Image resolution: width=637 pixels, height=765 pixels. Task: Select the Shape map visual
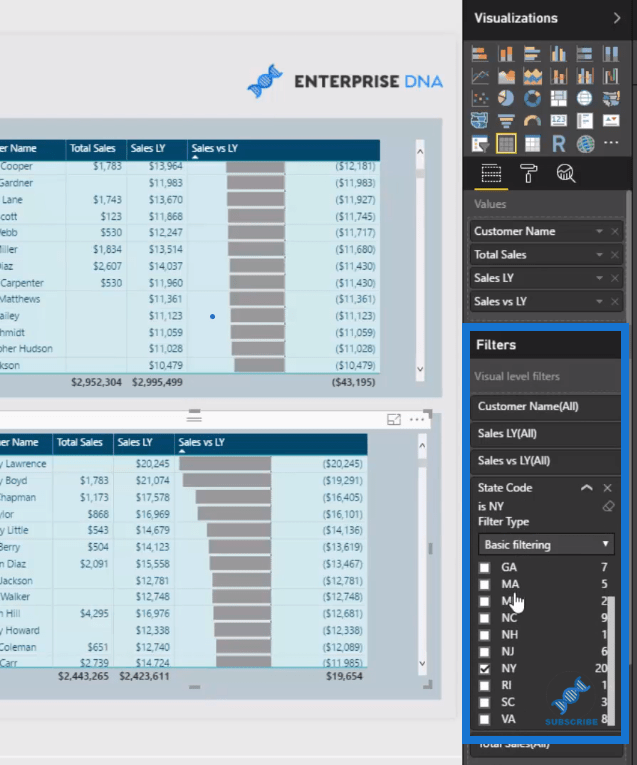click(x=480, y=121)
